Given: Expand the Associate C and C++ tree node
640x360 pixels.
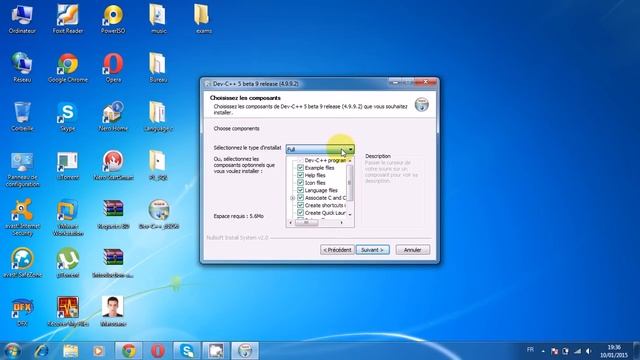Looking at the screenshot, I should pyautogui.click(x=292, y=198).
